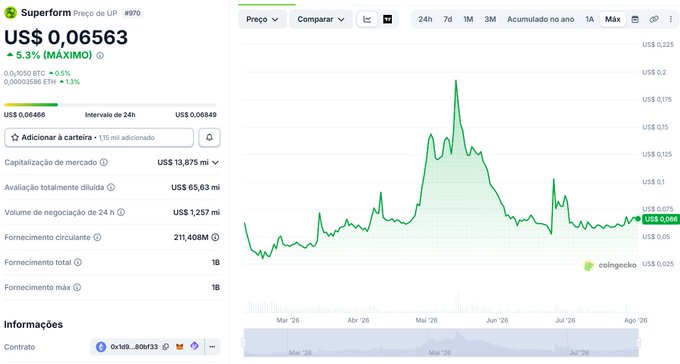Click the US$ 65,63 mi value
680x364 pixels.
(196, 187)
